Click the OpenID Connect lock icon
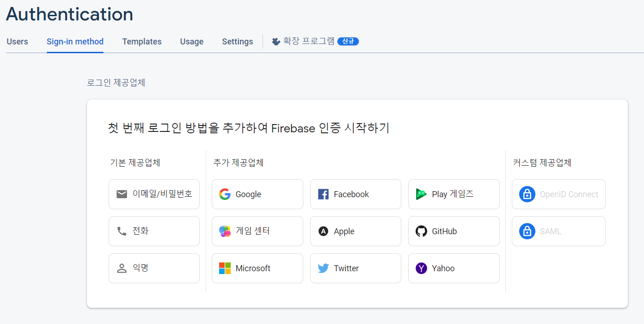 [527, 194]
